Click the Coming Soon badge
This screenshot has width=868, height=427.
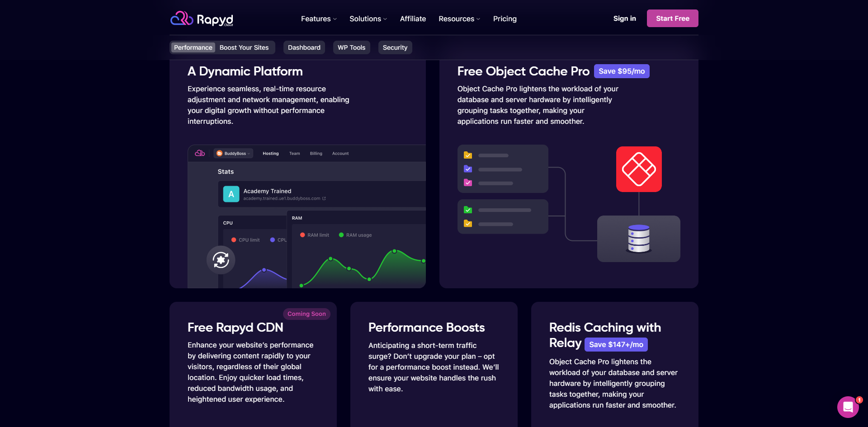click(x=307, y=314)
